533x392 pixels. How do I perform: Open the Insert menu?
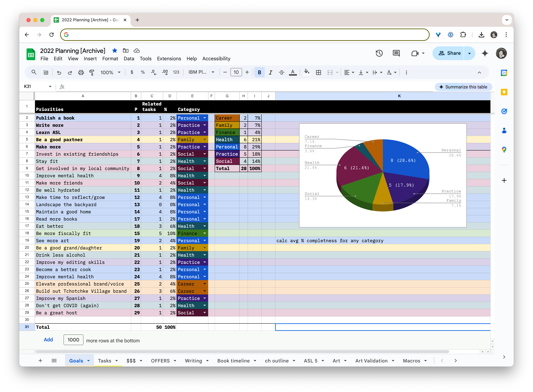coord(90,59)
